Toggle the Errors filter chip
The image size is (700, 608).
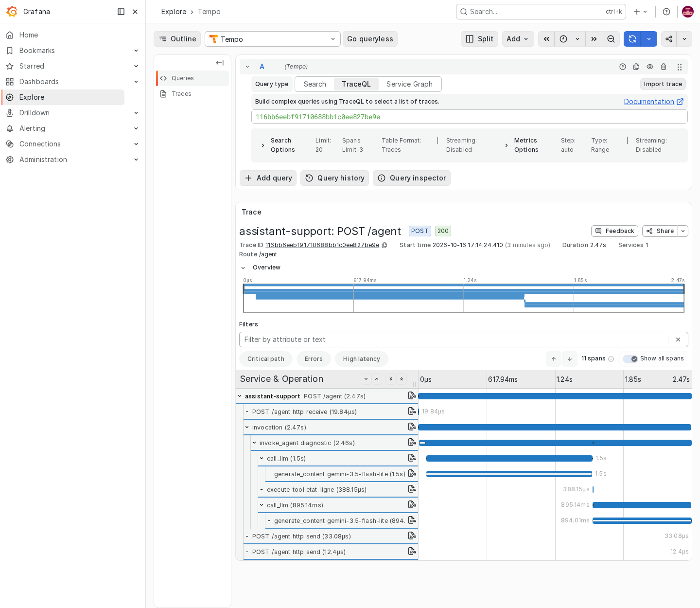(314, 359)
